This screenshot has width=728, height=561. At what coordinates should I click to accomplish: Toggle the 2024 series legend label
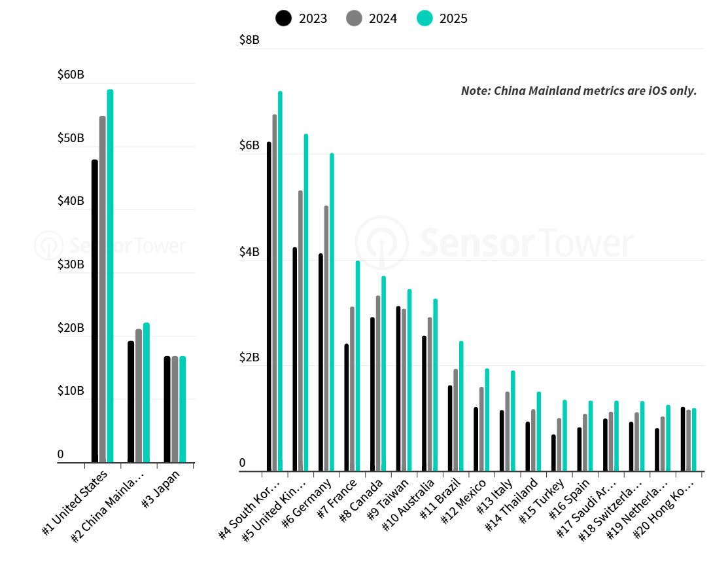click(x=383, y=18)
